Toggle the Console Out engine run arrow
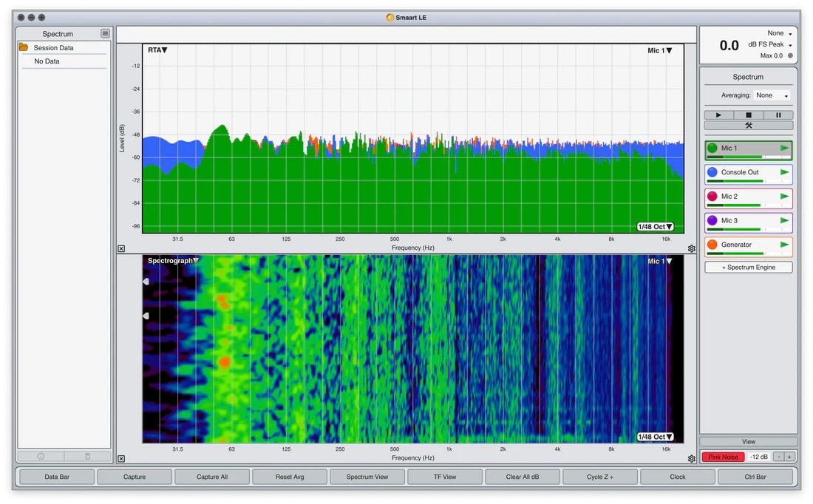 (x=784, y=172)
